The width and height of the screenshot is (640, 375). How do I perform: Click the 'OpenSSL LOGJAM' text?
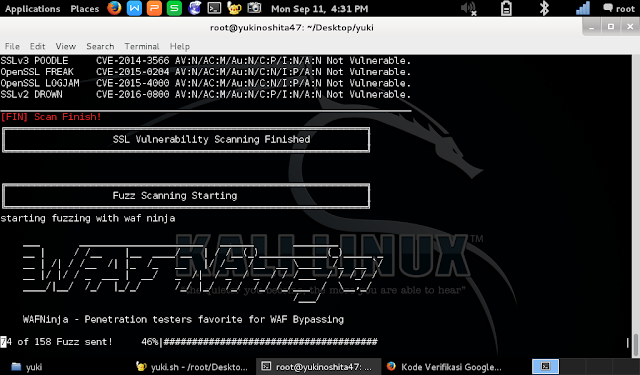(40, 83)
